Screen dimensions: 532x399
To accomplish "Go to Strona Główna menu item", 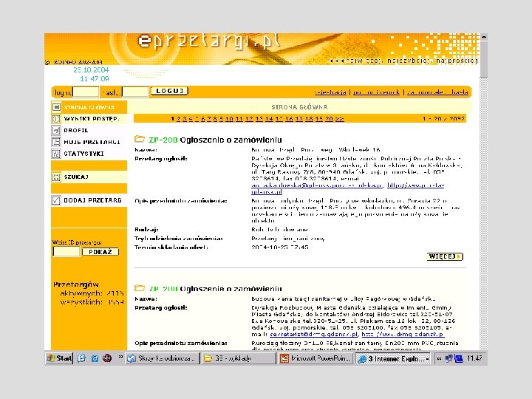I will 89,107.
